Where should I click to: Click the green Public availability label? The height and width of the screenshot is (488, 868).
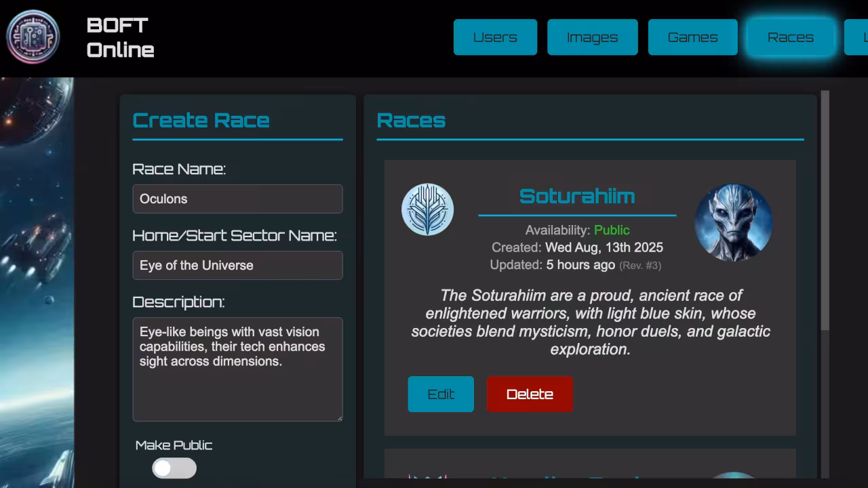tap(612, 230)
